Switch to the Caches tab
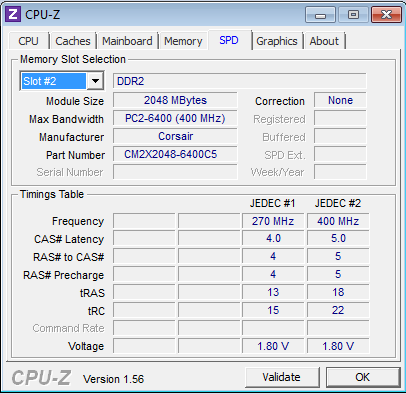Viewport: 406px width, 394px height. pyautogui.click(x=73, y=41)
